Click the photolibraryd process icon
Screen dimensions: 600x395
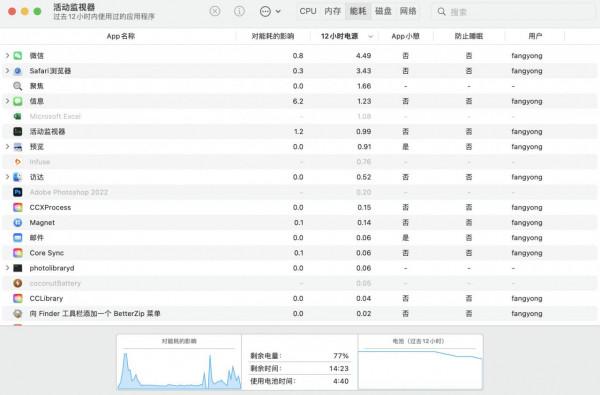tap(18, 268)
